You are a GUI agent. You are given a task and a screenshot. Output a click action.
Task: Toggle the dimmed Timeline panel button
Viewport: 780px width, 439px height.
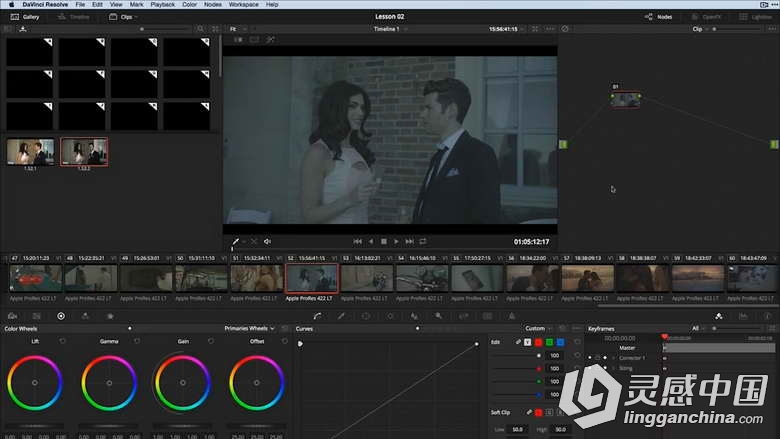(74, 17)
